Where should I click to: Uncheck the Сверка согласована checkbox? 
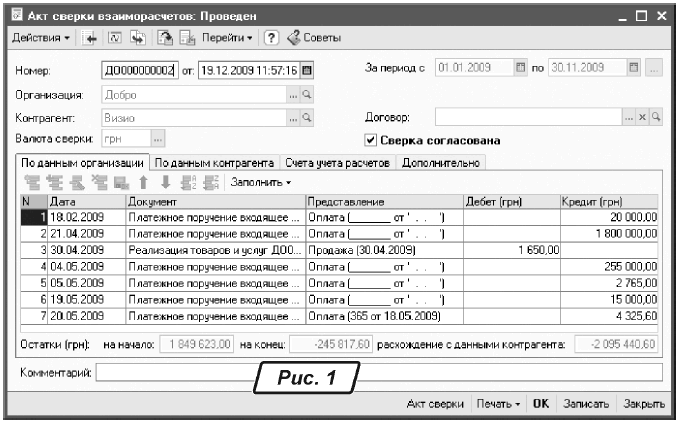pyautogui.click(x=371, y=139)
